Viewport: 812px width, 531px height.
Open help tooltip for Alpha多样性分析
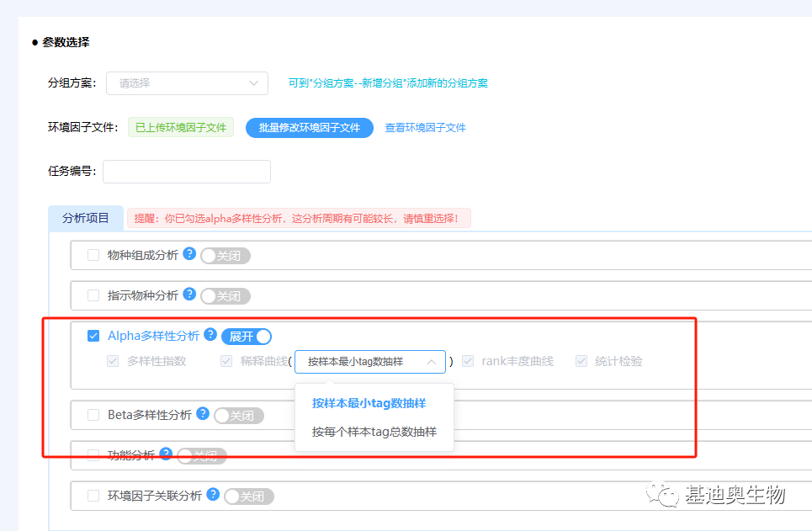click(x=210, y=335)
